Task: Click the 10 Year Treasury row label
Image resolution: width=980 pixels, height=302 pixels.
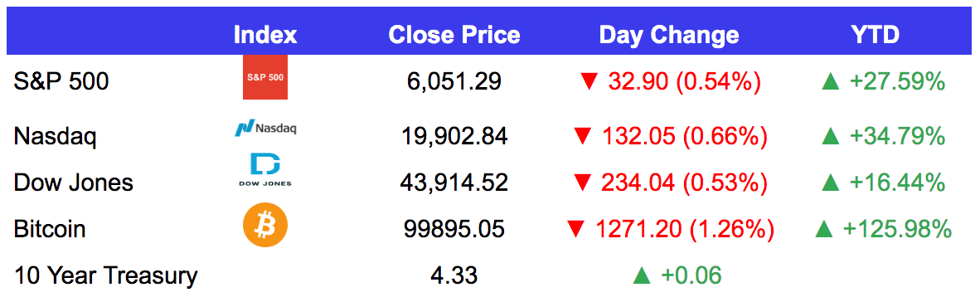Action: click(105, 275)
